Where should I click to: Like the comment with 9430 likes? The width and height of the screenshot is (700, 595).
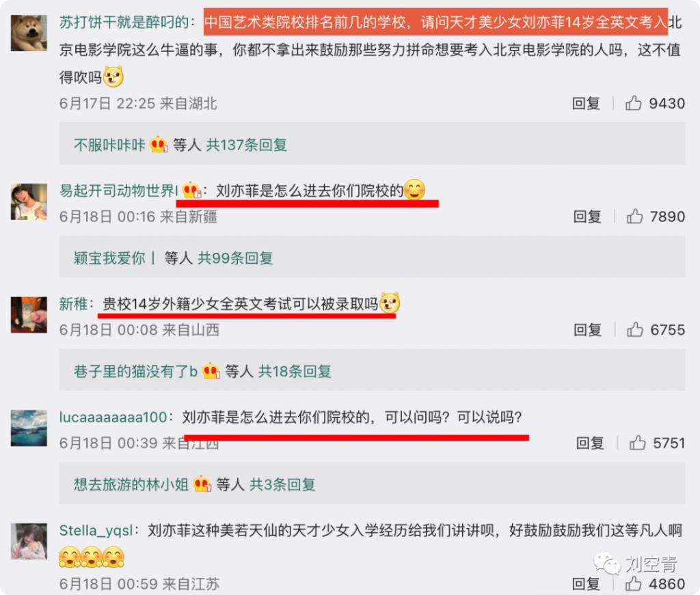click(x=633, y=103)
